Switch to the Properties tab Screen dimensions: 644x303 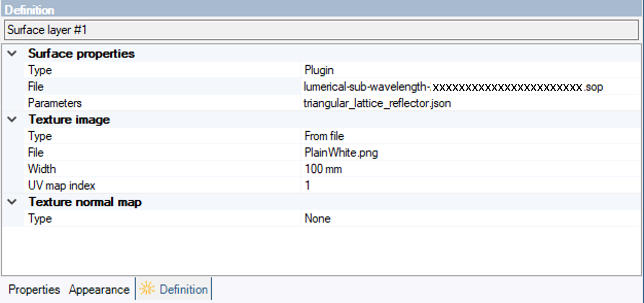tap(34, 290)
